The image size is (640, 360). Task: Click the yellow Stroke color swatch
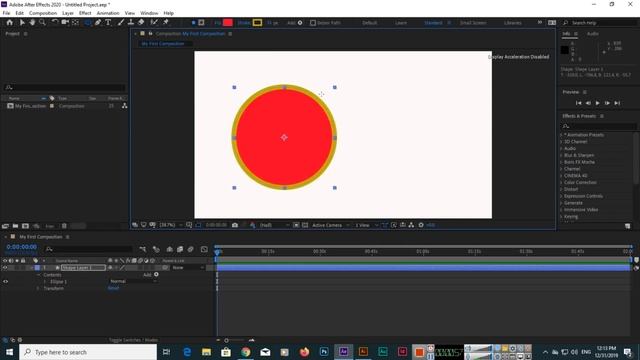[x=257, y=23]
